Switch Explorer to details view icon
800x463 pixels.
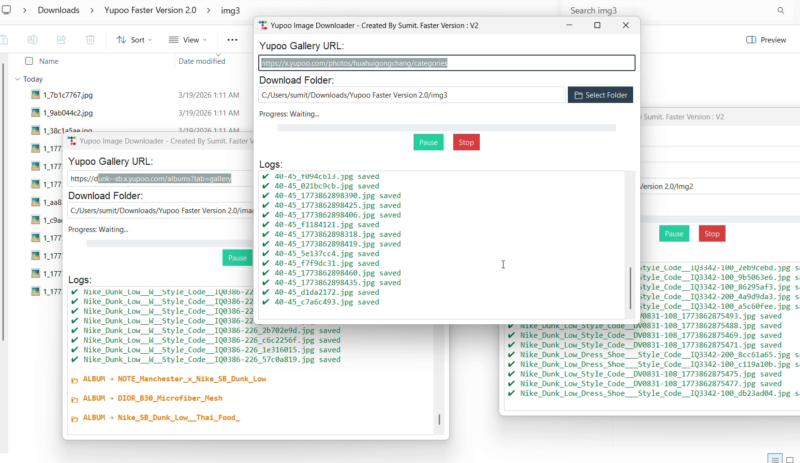pos(775,459)
